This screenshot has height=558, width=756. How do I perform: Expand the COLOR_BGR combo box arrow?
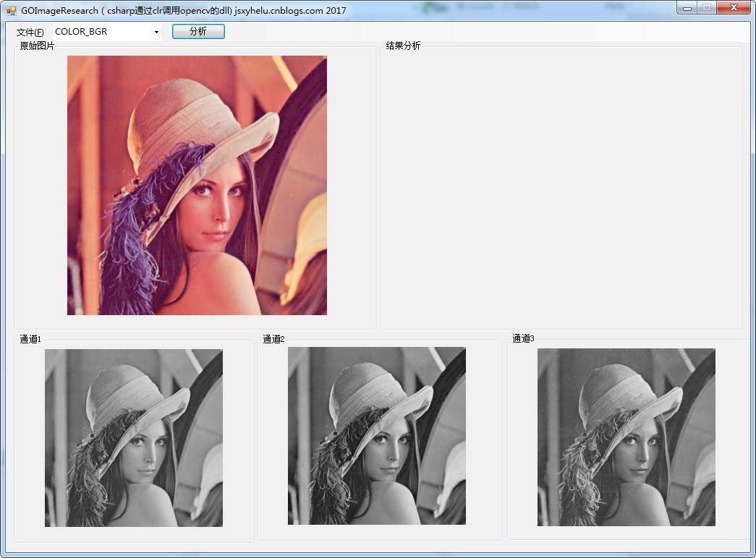[x=156, y=33]
